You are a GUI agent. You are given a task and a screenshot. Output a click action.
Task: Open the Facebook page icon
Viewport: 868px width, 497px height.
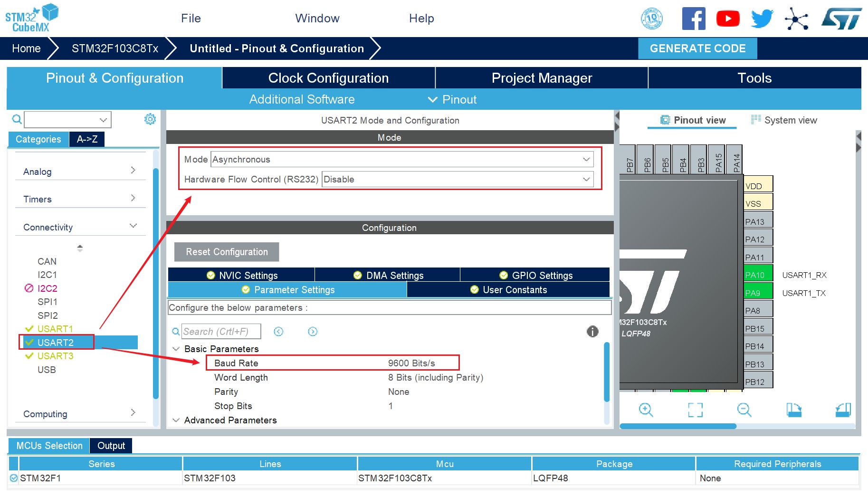[694, 19]
